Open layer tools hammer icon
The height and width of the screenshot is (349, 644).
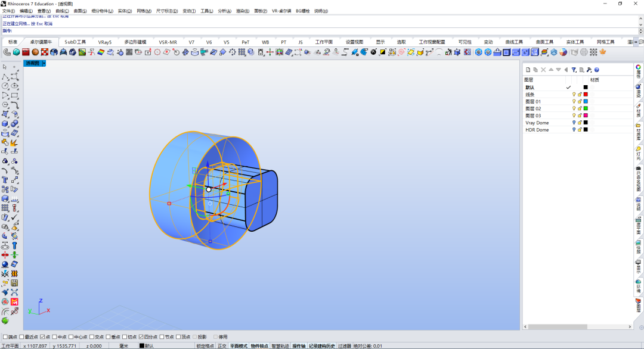pos(589,70)
